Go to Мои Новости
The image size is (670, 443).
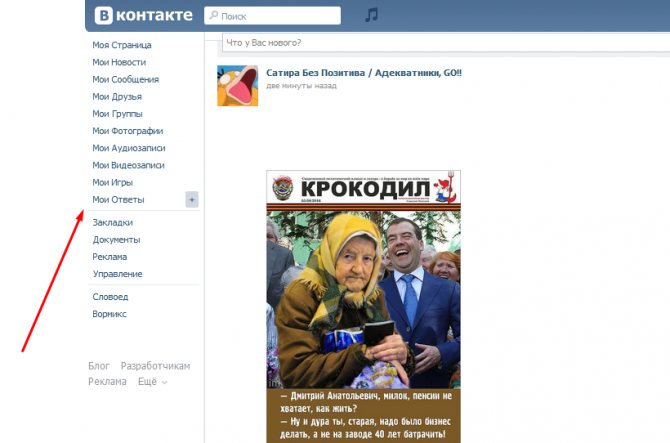[x=119, y=62]
